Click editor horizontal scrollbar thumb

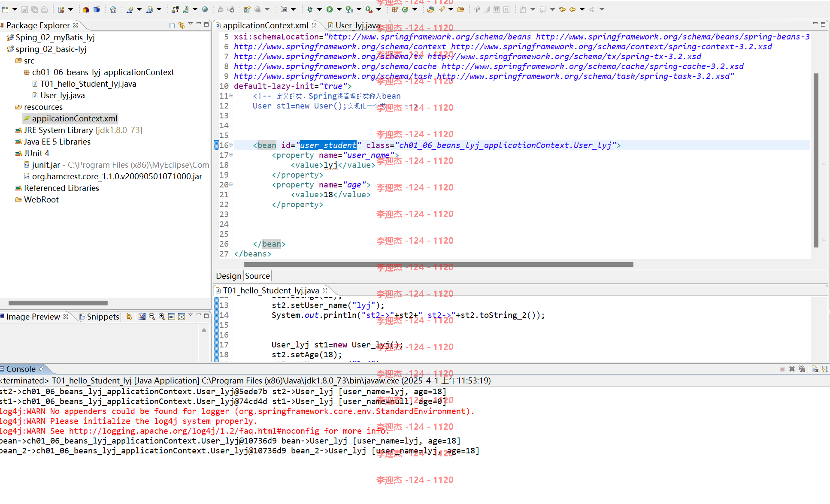[x=439, y=265]
